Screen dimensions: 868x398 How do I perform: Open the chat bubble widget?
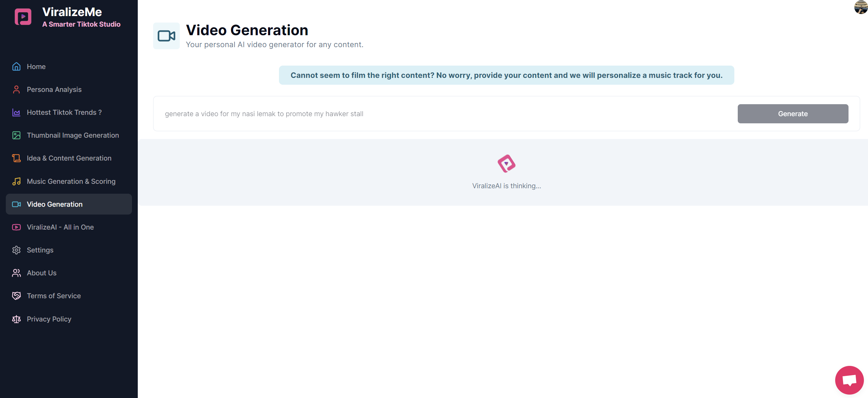(x=849, y=380)
